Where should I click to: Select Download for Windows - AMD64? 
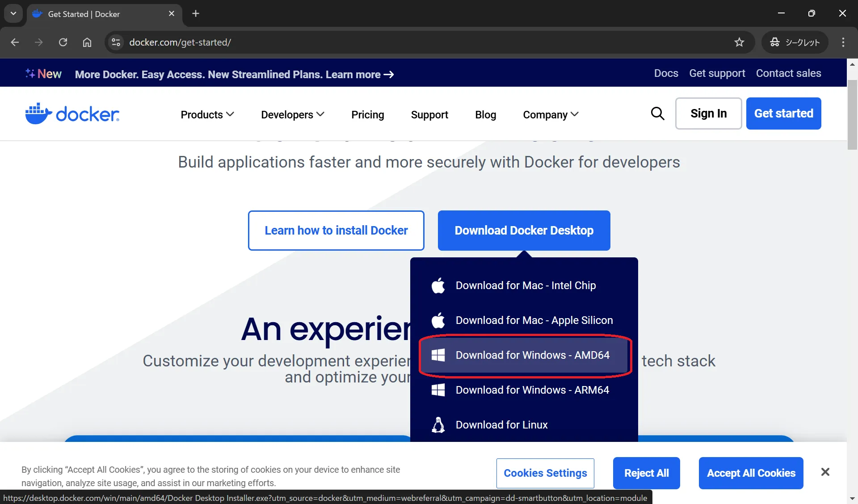(524, 355)
